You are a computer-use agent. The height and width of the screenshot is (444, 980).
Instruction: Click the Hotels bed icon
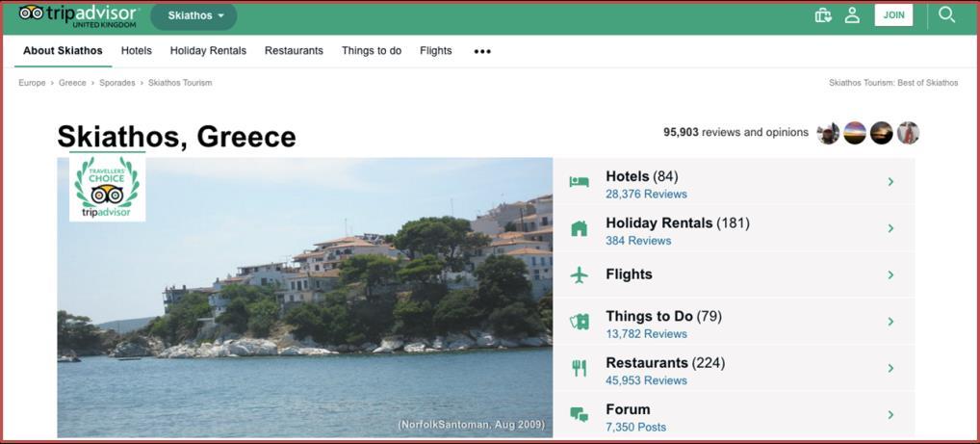[579, 182]
